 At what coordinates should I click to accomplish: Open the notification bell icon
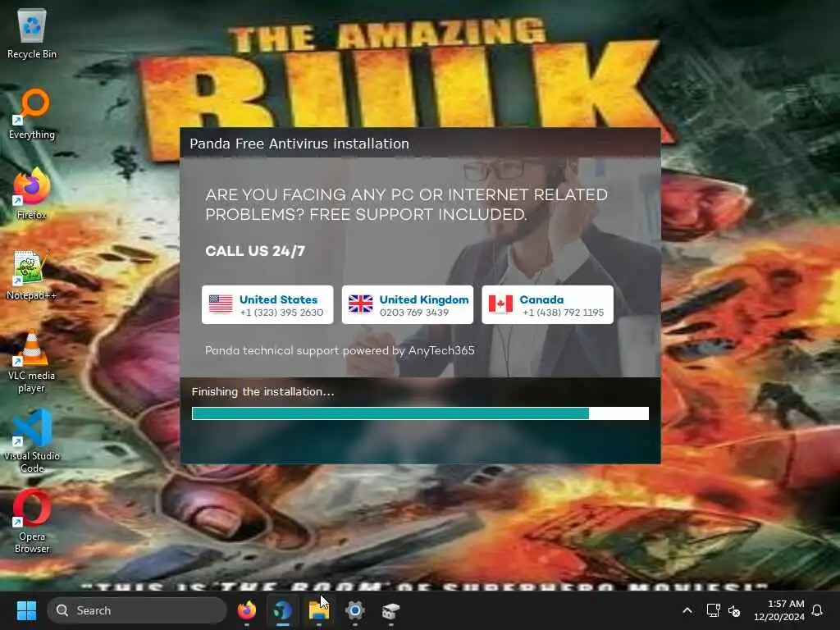click(x=817, y=610)
